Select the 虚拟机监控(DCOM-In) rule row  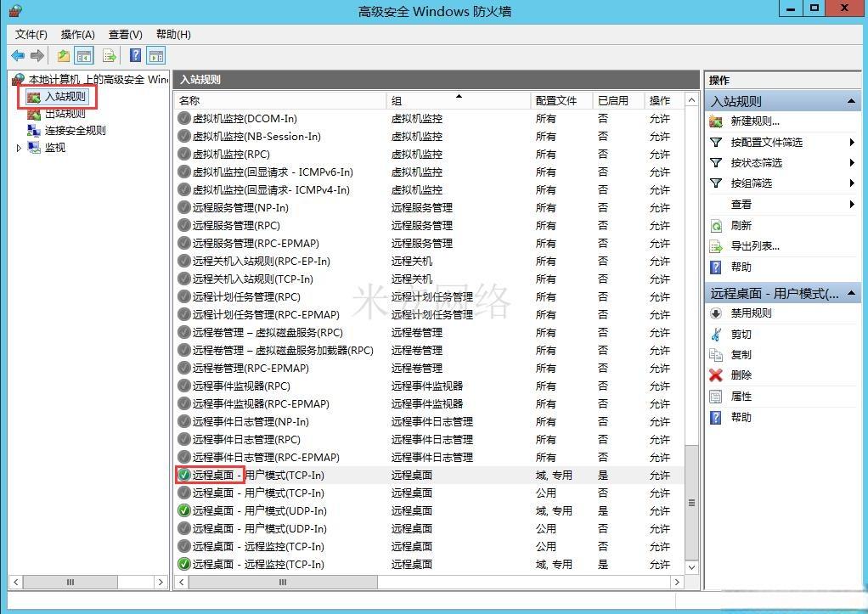point(430,119)
